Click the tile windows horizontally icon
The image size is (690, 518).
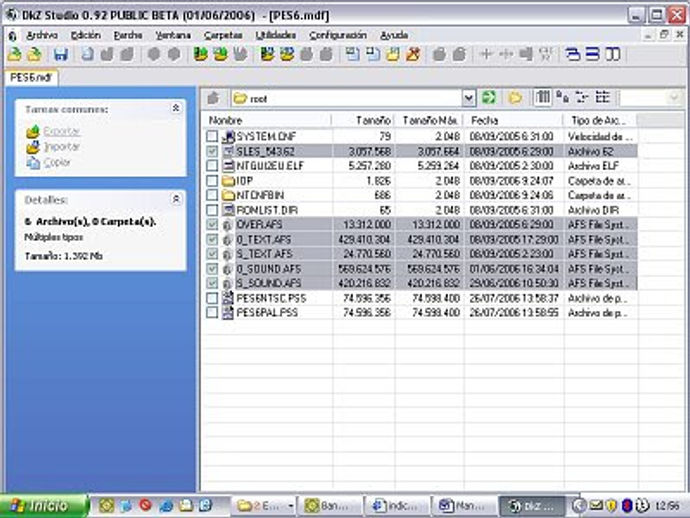(593, 55)
